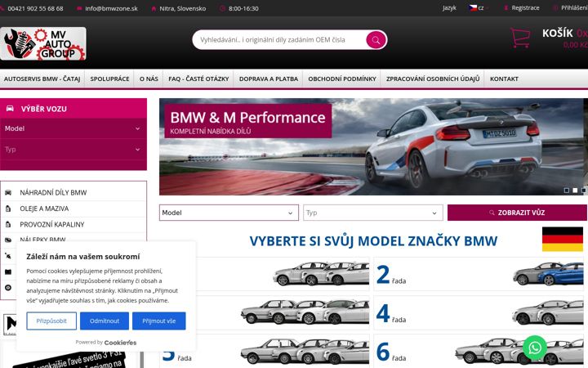Click the Košík cart label

tap(558, 33)
